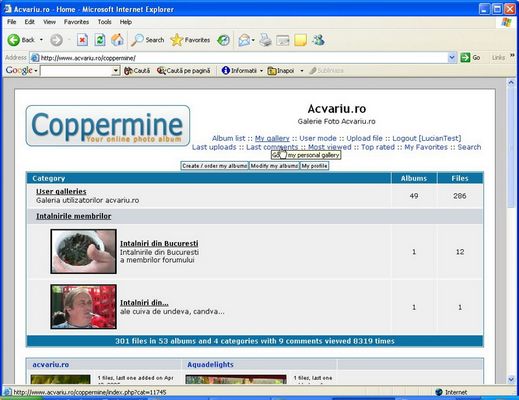Image resolution: width=519 pixels, height=400 pixels.
Task: Open the History clock icon
Action: pos(223,40)
